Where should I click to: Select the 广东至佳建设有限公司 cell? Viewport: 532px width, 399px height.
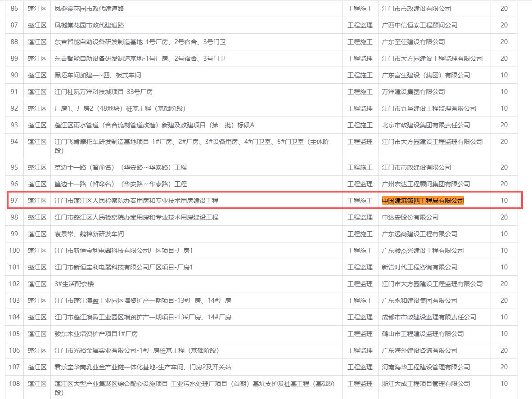coord(413,42)
